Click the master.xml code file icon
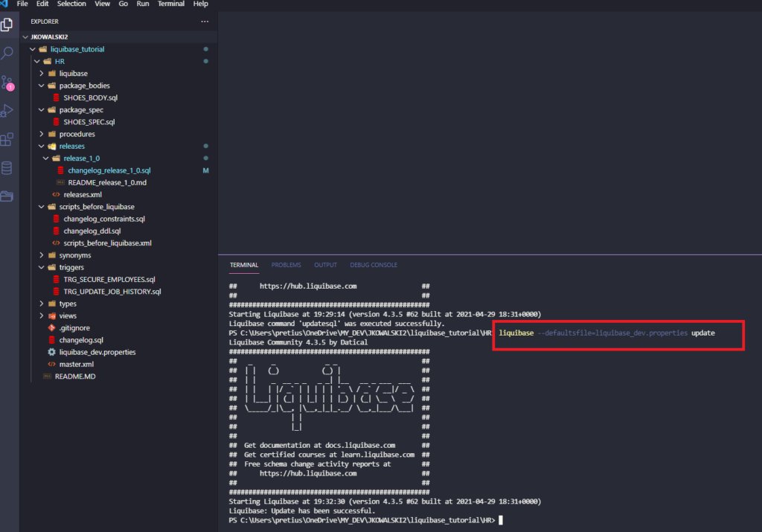Image resolution: width=762 pixels, height=532 pixels. pyautogui.click(x=52, y=365)
